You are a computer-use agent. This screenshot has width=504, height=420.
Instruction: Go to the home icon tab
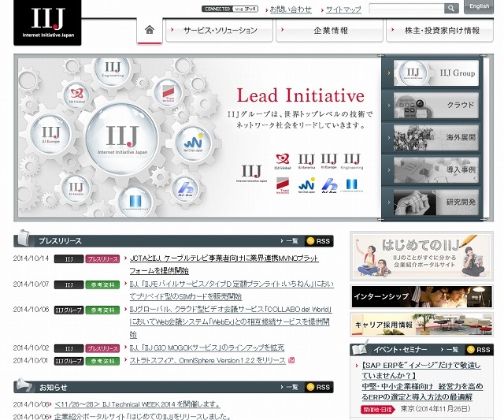(150, 30)
